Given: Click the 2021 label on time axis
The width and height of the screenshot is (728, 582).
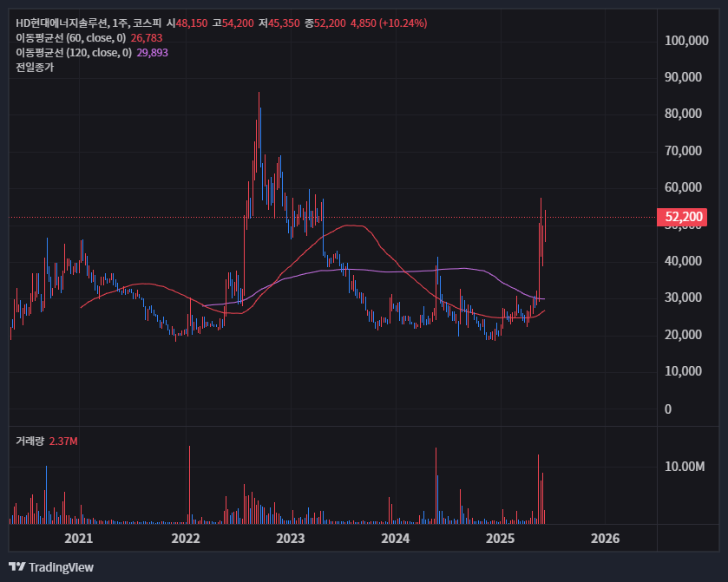Looking at the screenshot, I should pos(78,539).
